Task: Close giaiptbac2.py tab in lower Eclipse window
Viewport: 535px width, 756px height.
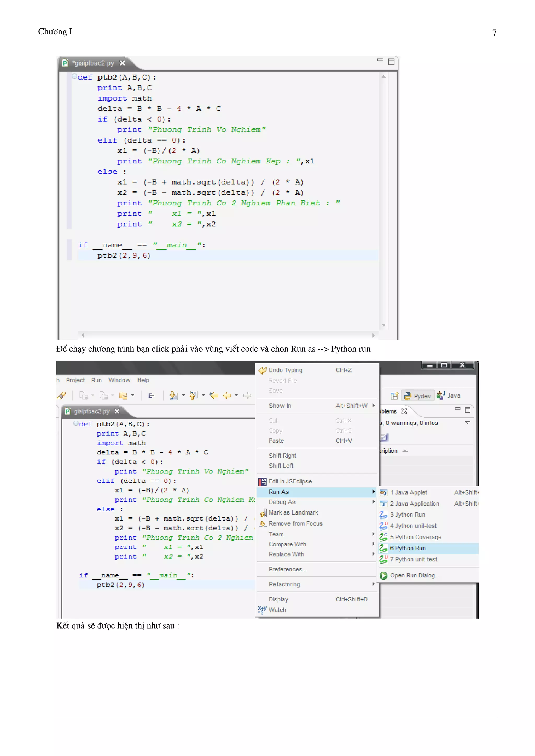Action: pos(117,411)
